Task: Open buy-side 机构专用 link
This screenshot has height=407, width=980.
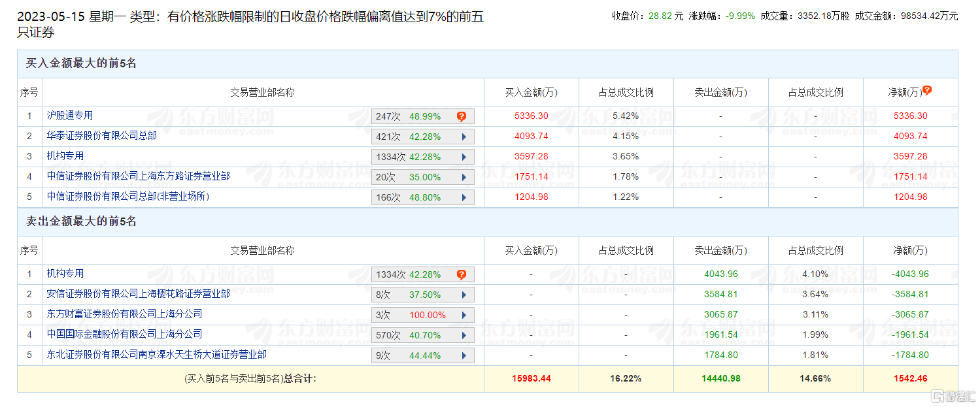Action: click(x=65, y=156)
